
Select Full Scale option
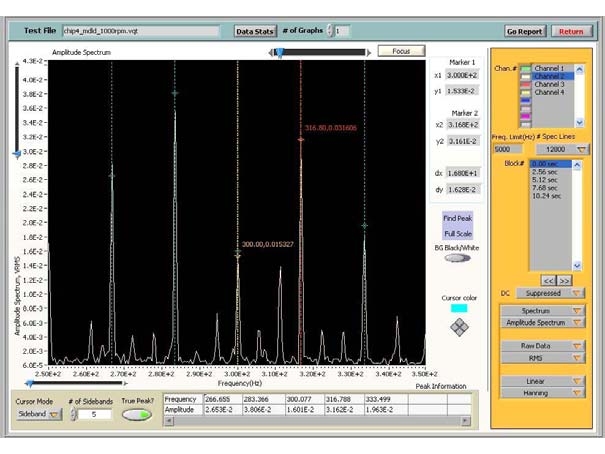457,233
